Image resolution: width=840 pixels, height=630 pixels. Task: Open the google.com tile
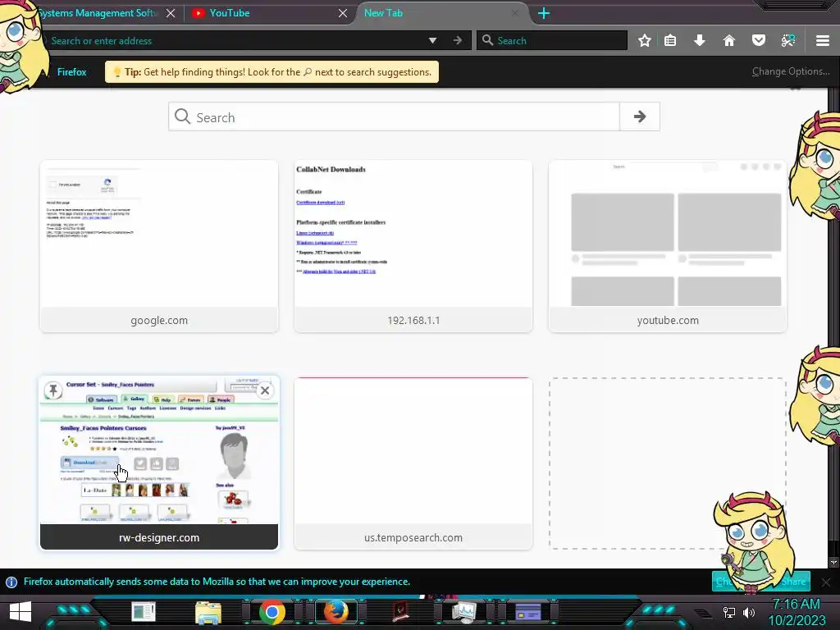point(159,246)
